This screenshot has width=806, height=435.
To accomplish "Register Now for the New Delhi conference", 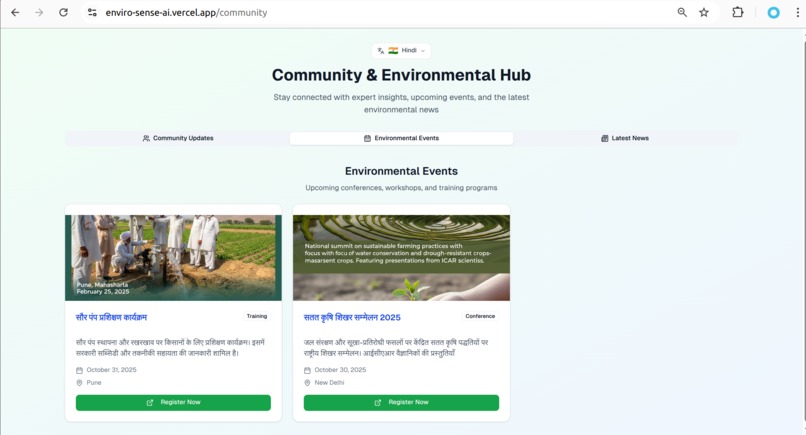I will (401, 403).
